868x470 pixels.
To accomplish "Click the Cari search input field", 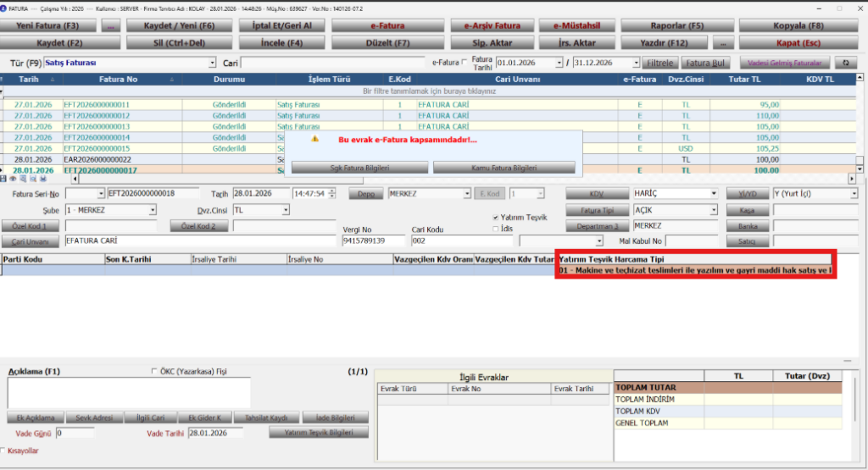I will (332, 63).
